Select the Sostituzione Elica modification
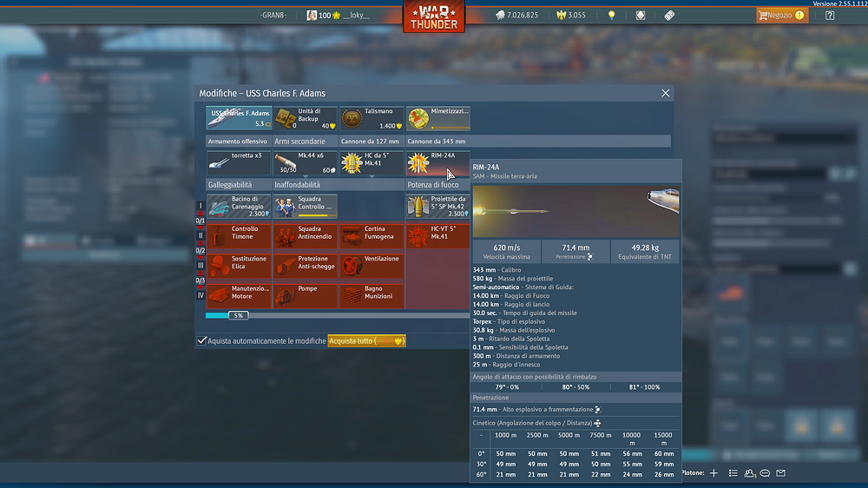Image resolution: width=868 pixels, height=488 pixels. (x=239, y=266)
